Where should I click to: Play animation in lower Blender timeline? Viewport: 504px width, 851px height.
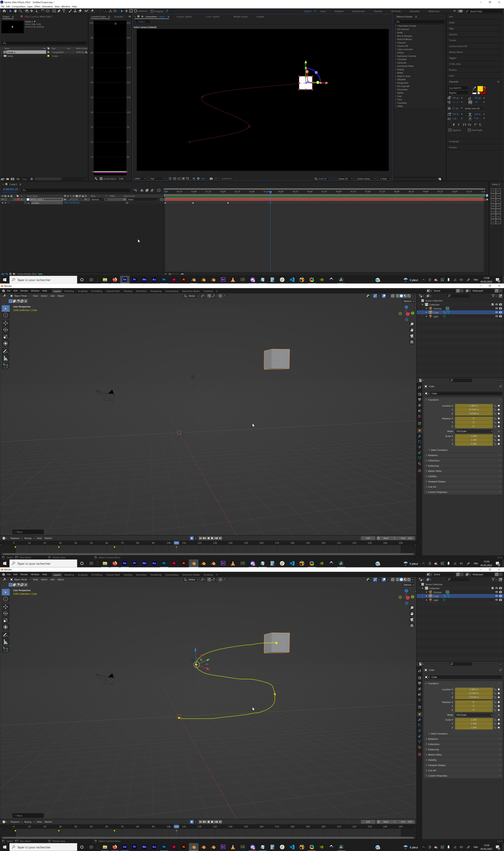pos(212,822)
